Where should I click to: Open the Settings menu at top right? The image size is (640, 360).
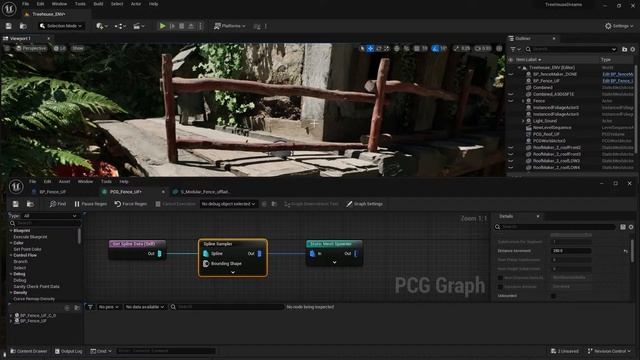[619, 26]
